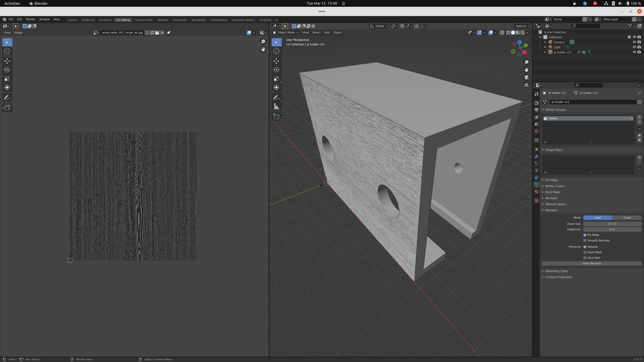Screen dimensions: 644x362
Task: Open the Add menu in viewport
Action: [327, 32]
